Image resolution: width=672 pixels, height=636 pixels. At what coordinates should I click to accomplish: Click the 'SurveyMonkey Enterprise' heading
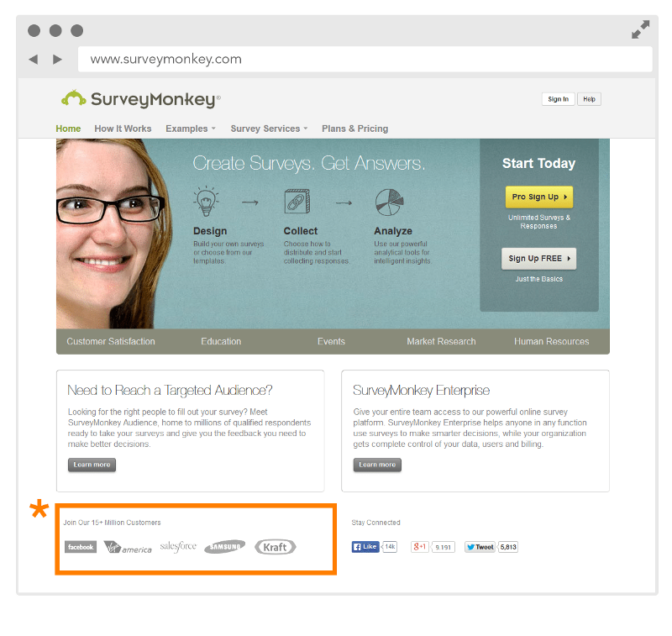[421, 390]
